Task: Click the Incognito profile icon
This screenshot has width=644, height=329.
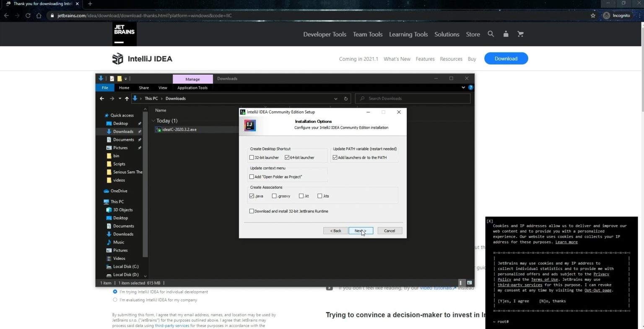Action: tap(606, 16)
